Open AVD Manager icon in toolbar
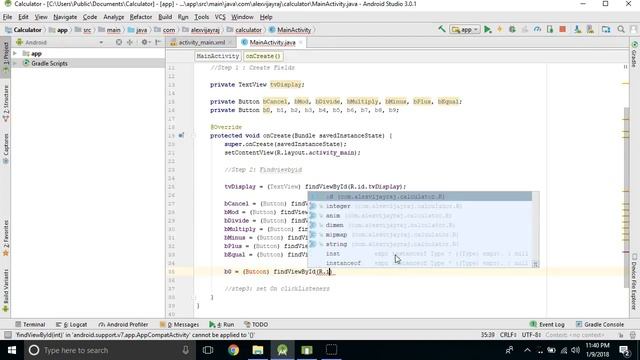Image resolution: width=640 pixels, height=360 pixels. (x=577, y=29)
